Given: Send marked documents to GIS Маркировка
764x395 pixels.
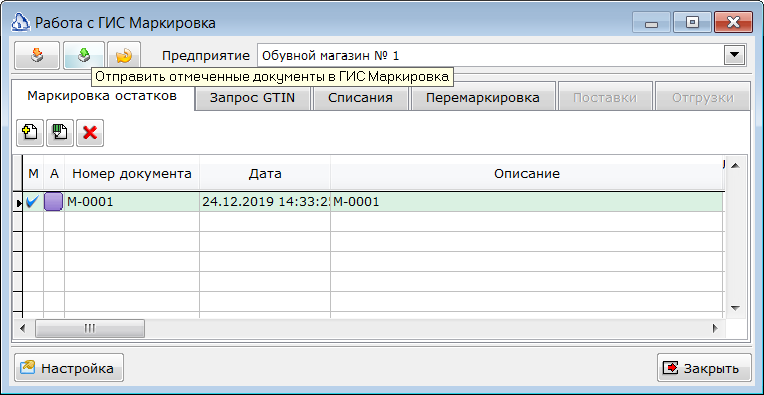Looking at the screenshot, I should pos(84,55).
